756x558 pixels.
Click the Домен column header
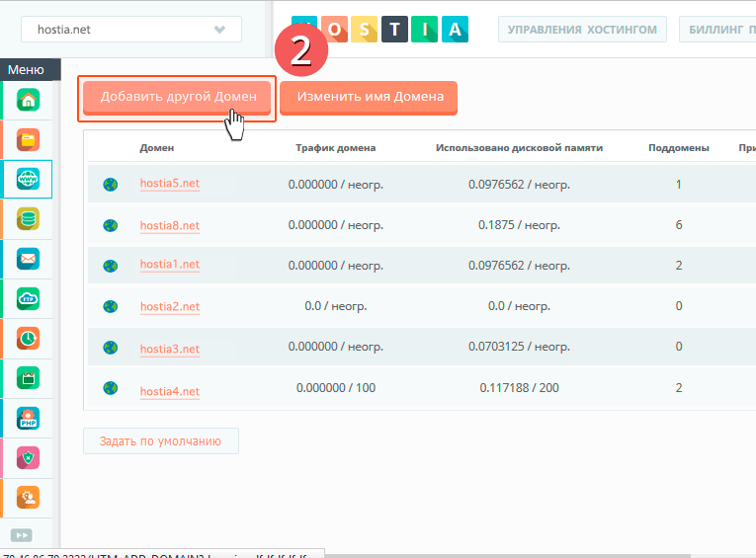click(x=157, y=148)
